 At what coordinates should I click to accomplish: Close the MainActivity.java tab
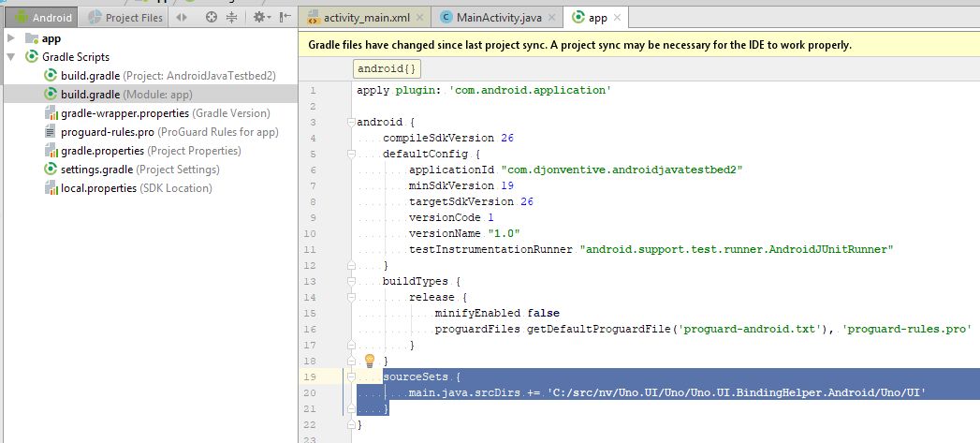pyautogui.click(x=551, y=18)
